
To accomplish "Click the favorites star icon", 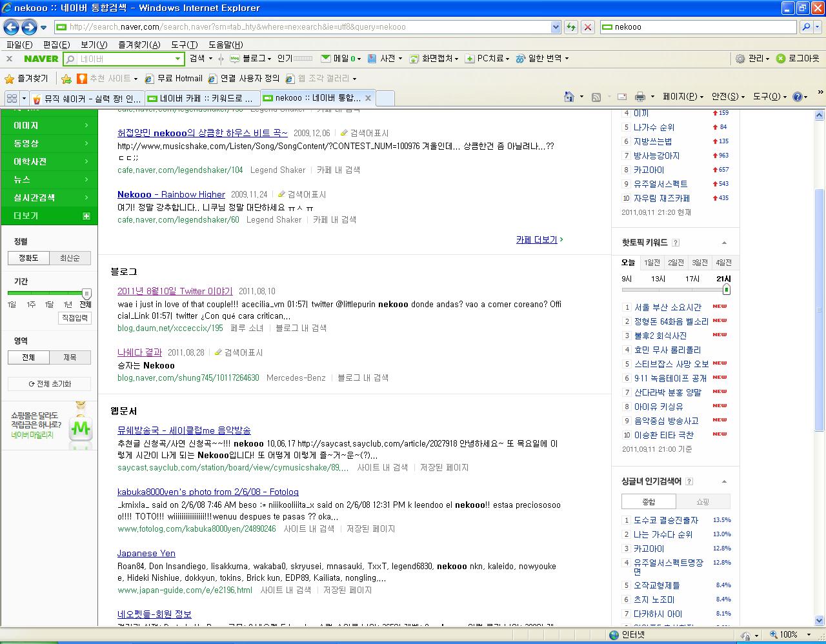I will click(9, 79).
